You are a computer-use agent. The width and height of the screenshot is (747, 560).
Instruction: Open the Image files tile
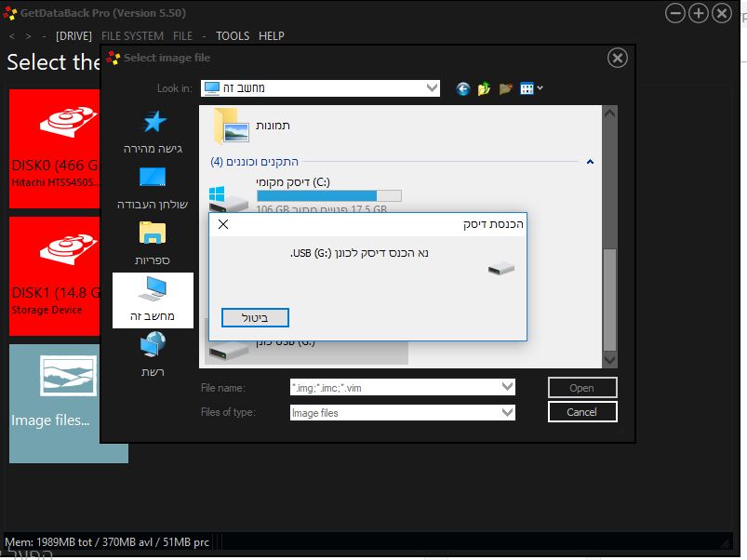point(54,404)
